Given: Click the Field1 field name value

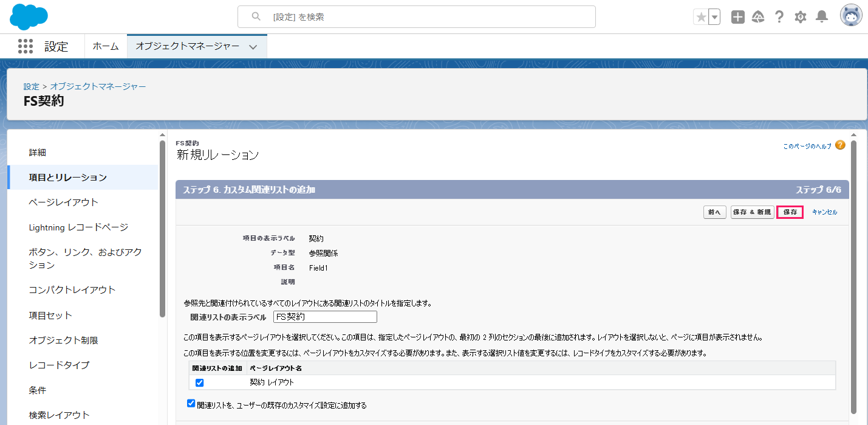Looking at the screenshot, I should (x=318, y=268).
